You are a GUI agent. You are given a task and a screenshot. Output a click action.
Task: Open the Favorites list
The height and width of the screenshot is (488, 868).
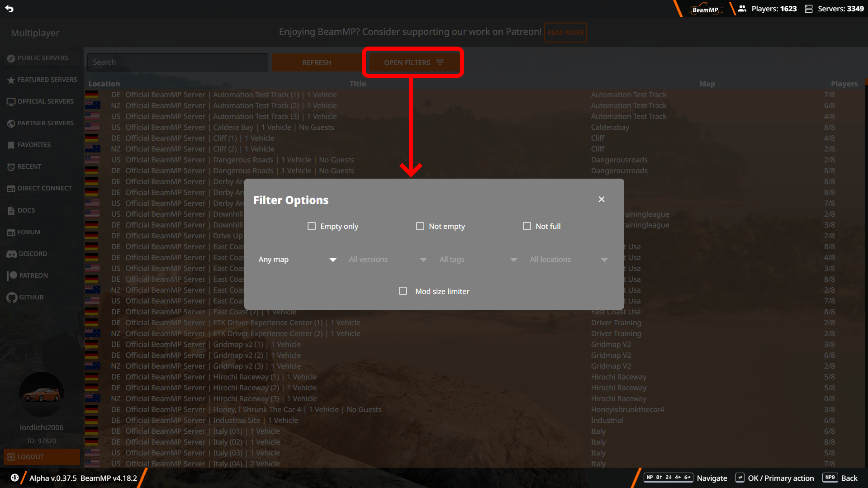(x=42, y=145)
